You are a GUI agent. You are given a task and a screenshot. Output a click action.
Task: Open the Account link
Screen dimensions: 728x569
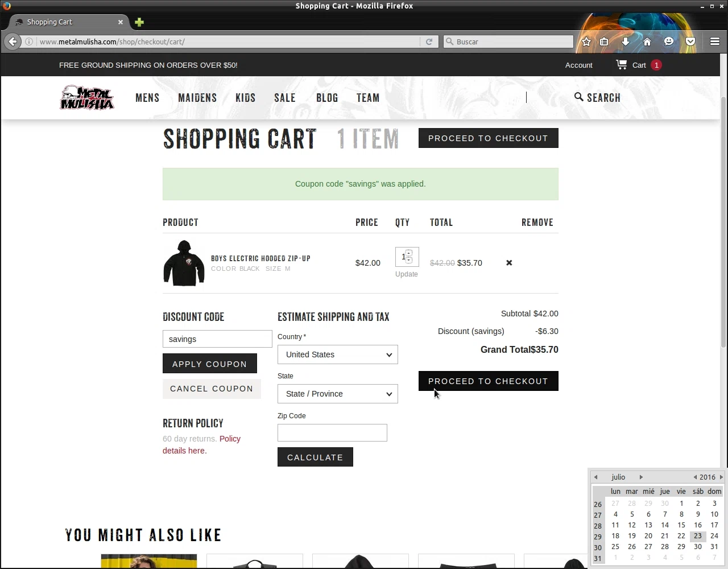pyautogui.click(x=578, y=65)
